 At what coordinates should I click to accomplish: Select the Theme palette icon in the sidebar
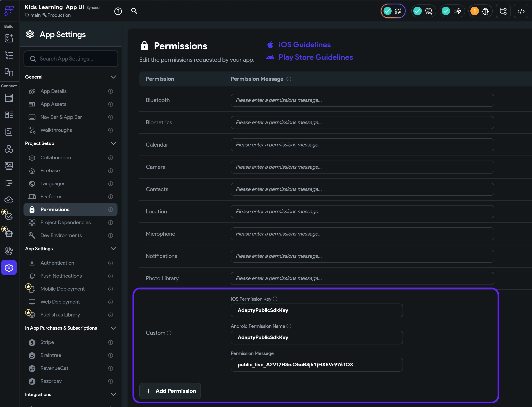pos(9,251)
